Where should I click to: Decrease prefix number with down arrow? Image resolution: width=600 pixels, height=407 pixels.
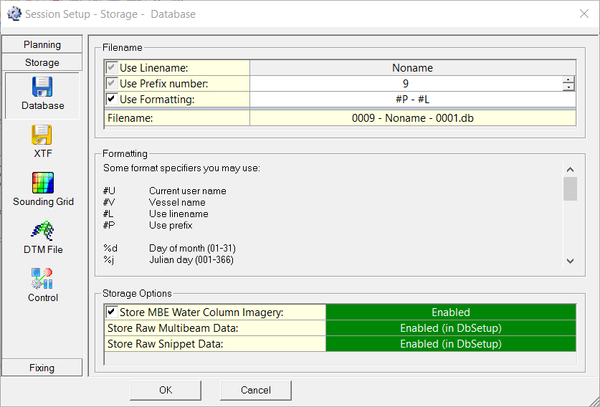click(x=569, y=88)
